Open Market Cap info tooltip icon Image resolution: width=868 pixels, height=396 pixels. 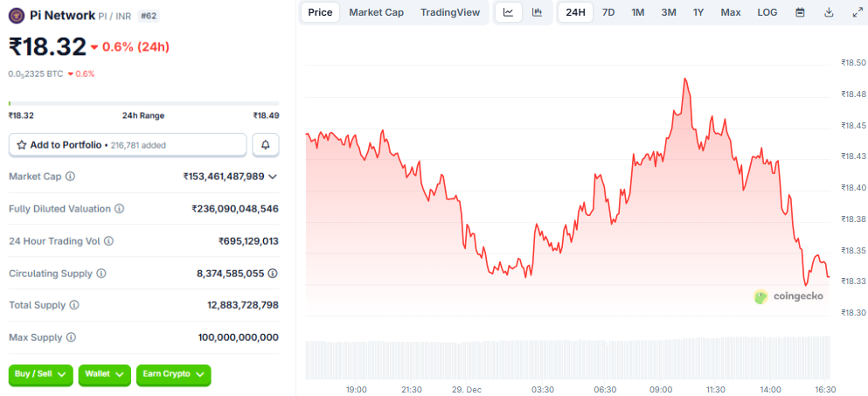tap(70, 177)
